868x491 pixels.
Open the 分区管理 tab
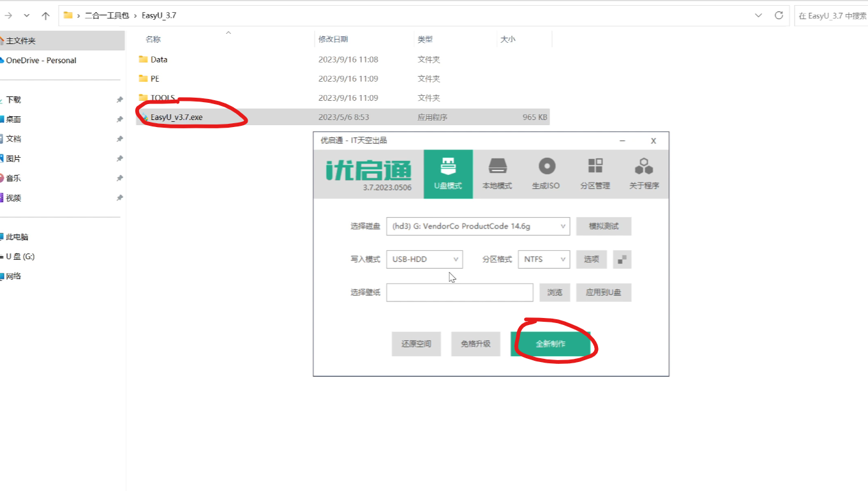tap(595, 174)
